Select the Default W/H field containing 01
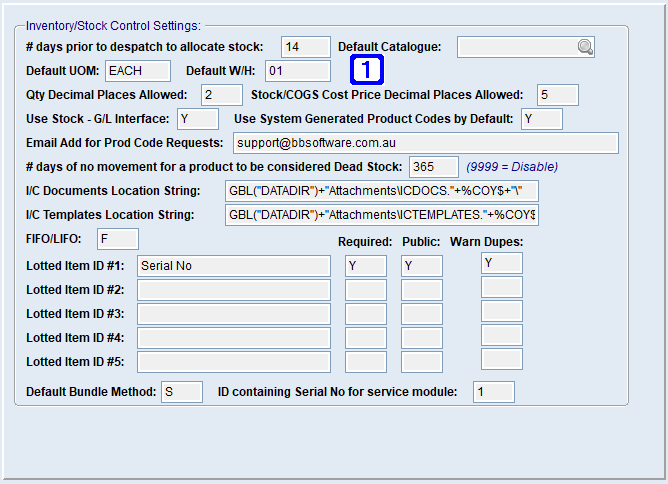This screenshot has width=668, height=484. pyautogui.click(x=298, y=71)
